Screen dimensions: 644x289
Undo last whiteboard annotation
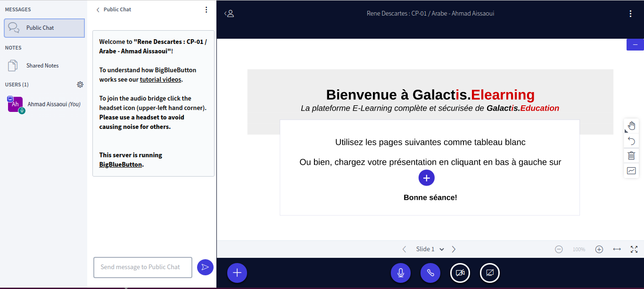point(631,141)
